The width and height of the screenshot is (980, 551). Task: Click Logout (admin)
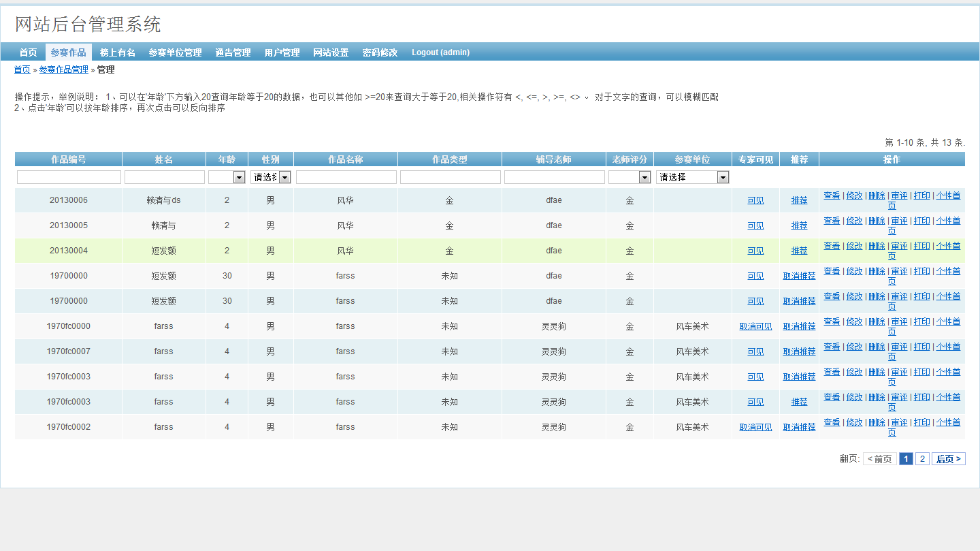tap(440, 52)
